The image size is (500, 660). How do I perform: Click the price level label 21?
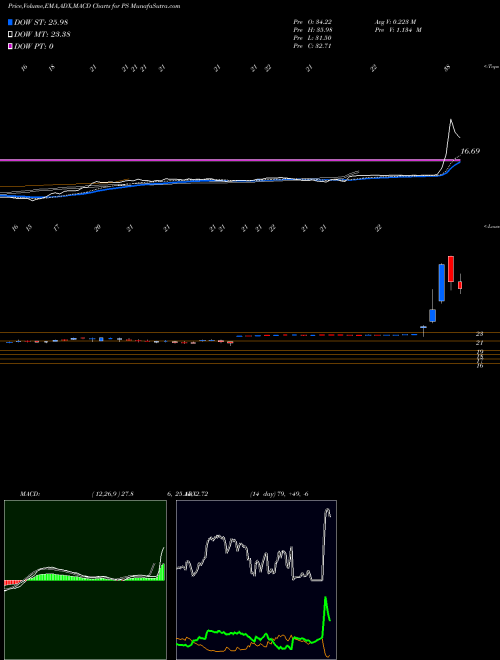click(479, 343)
